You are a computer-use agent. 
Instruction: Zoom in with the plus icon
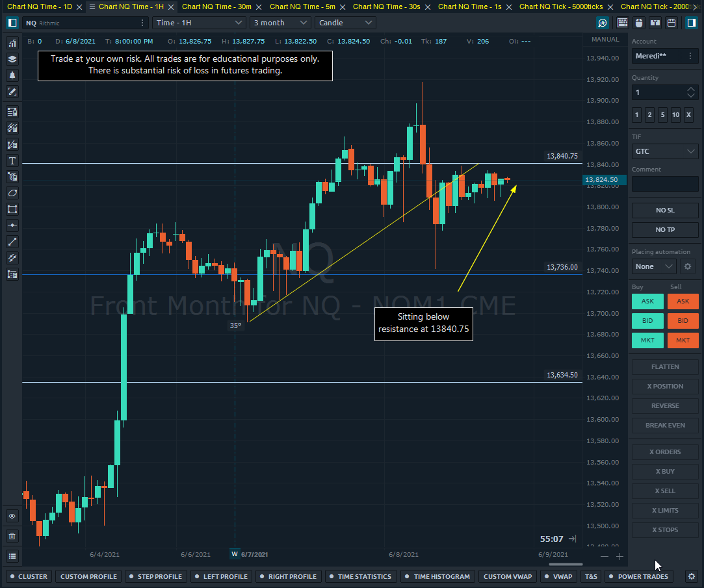click(x=619, y=557)
